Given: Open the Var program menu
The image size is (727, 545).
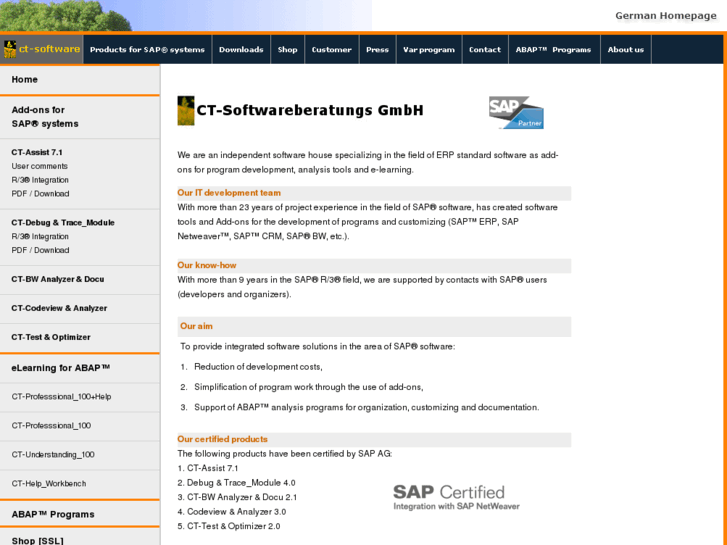Looking at the screenshot, I should point(429,50).
